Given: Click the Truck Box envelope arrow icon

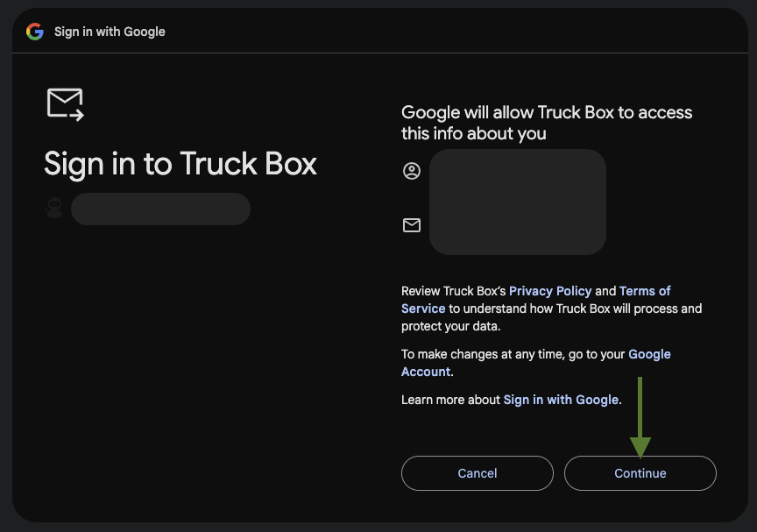Looking at the screenshot, I should 65,104.
